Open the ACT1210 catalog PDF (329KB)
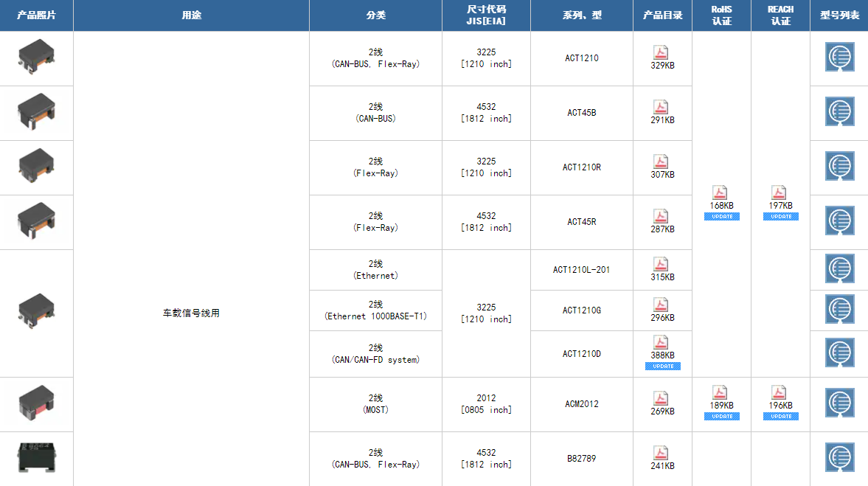This screenshot has width=868, height=486. tap(662, 53)
